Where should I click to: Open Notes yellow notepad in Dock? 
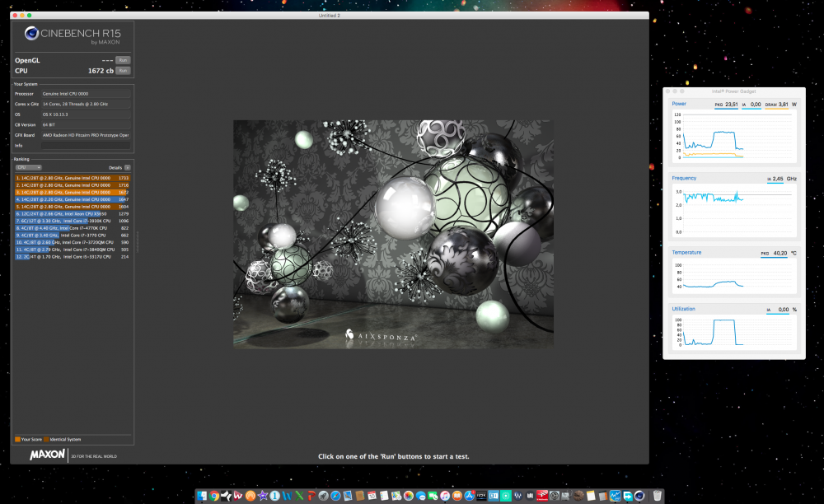591,496
